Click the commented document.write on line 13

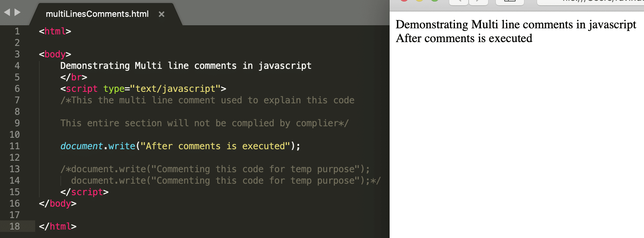coord(215,169)
